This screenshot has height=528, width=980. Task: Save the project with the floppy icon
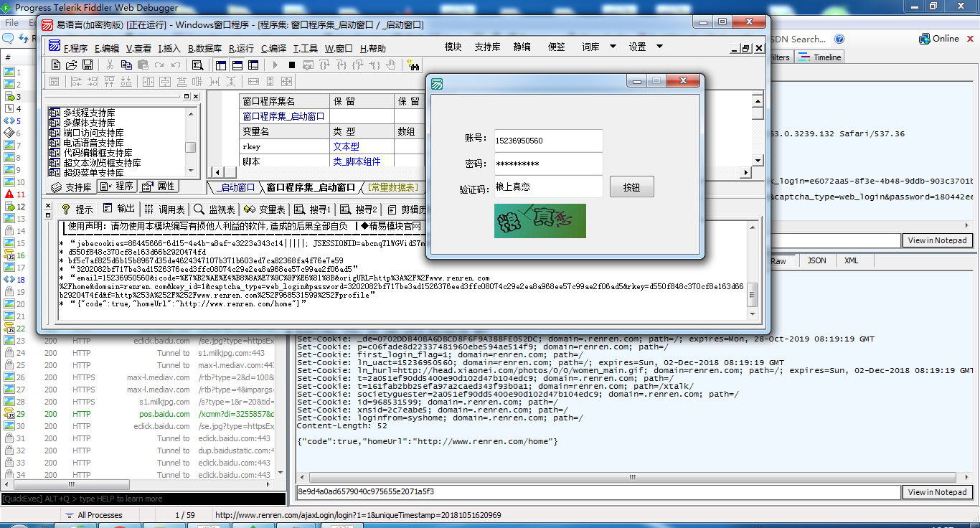88,65
